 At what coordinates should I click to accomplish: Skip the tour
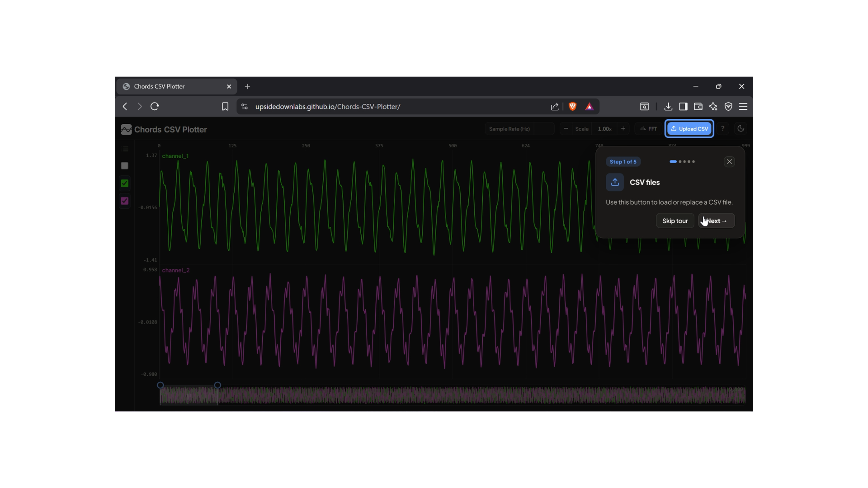(x=675, y=221)
